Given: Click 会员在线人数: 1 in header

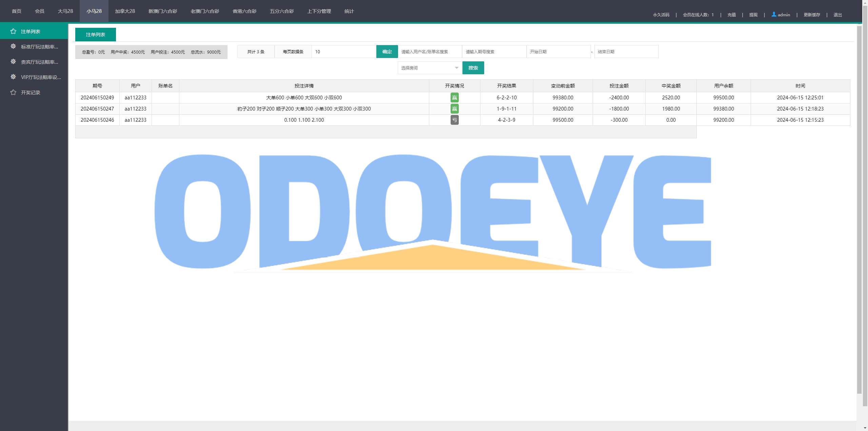Looking at the screenshot, I should [x=698, y=15].
